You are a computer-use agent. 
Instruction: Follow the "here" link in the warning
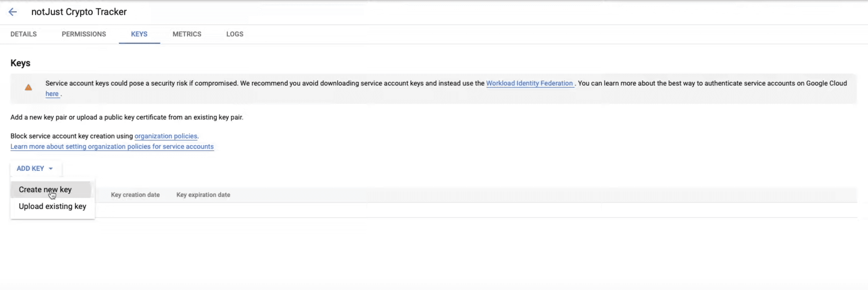[x=52, y=94]
